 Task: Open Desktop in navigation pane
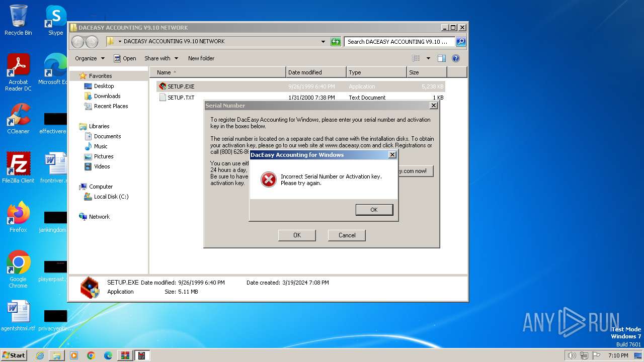click(x=104, y=86)
